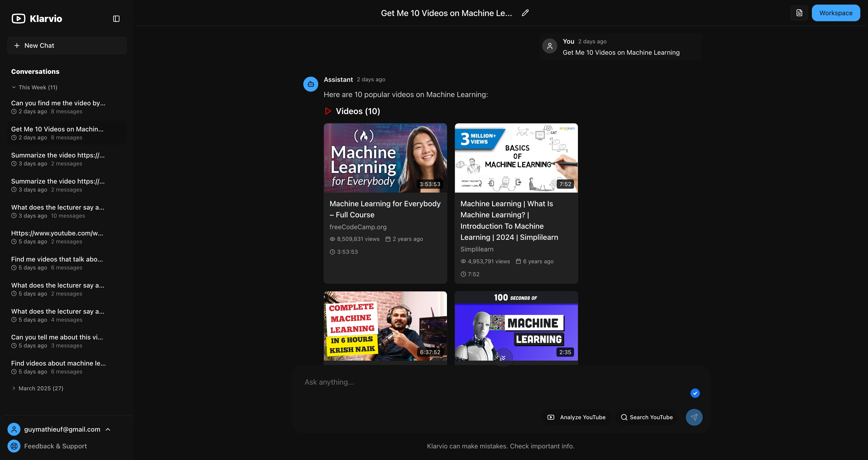Collapse the sidebar panel icon
Screen dimensions: 868x460
pyautogui.click(x=116, y=19)
